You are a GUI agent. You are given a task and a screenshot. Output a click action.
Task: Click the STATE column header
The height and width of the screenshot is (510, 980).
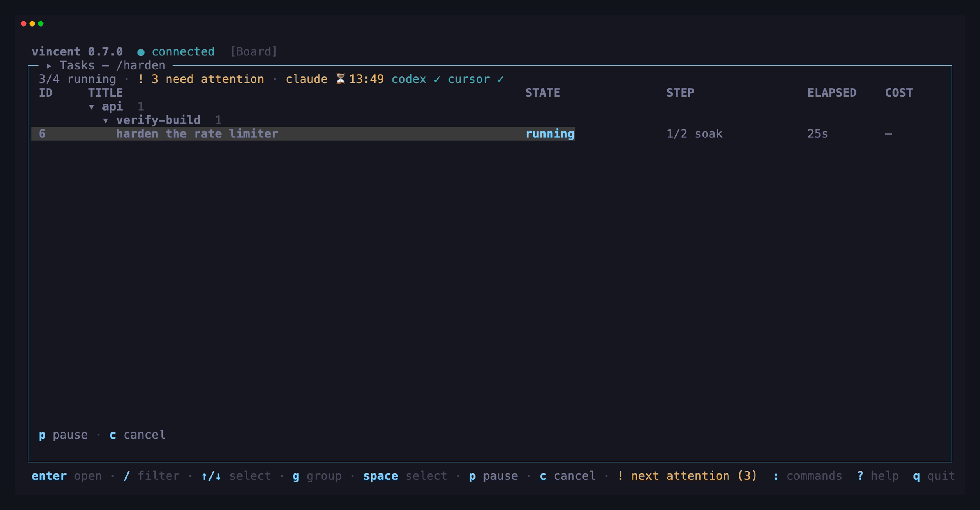[543, 93]
